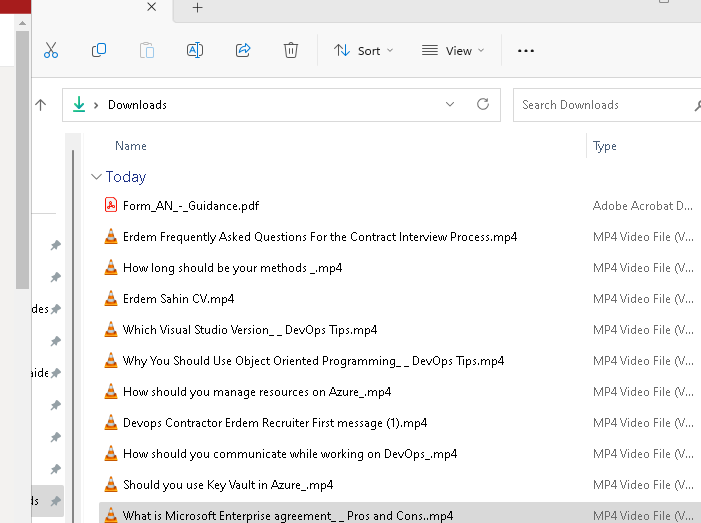Click VLC icon for How long should be your methods
The height and width of the screenshot is (523, 701).
[111, 267]
